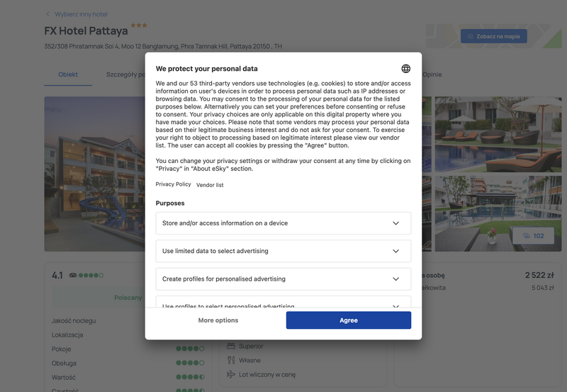Click the TripAdvisor owl rating icon
This screenshot has width=567, height=392.
point(73,275)
